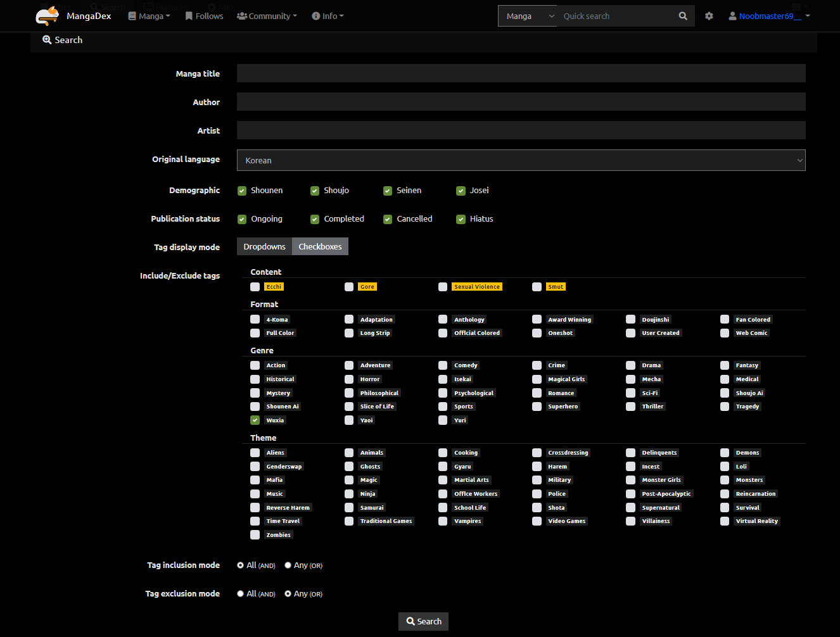Uncheck the Shounen demographic checkbox
The image size is (840, 637).
[242, 191]
